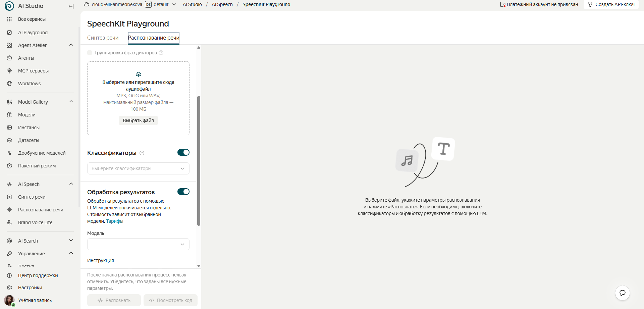Click the user account avatar
The image size is (644, 309).
tap(9, 300)
